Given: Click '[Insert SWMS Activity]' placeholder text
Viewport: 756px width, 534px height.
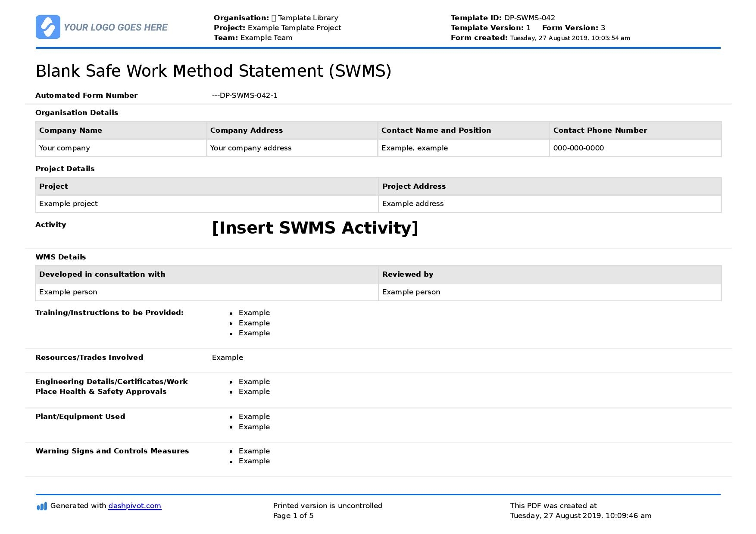Looking at the screenshot, I should coord(315,228).
